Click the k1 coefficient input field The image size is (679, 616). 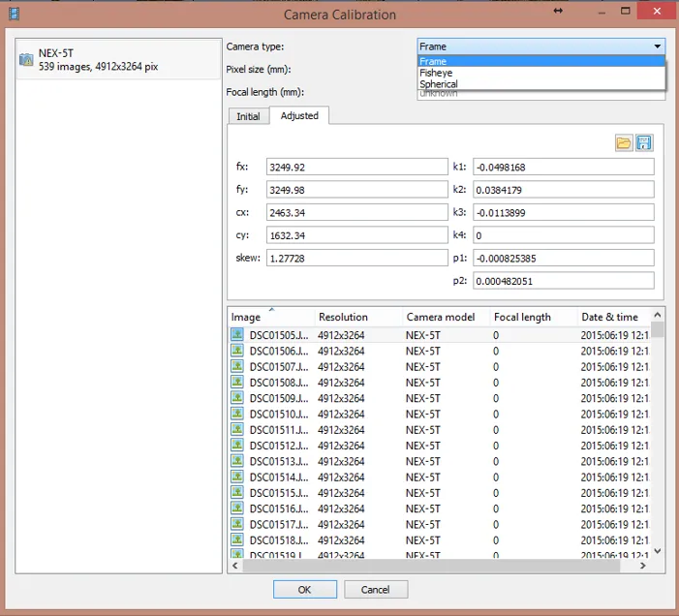563,167
